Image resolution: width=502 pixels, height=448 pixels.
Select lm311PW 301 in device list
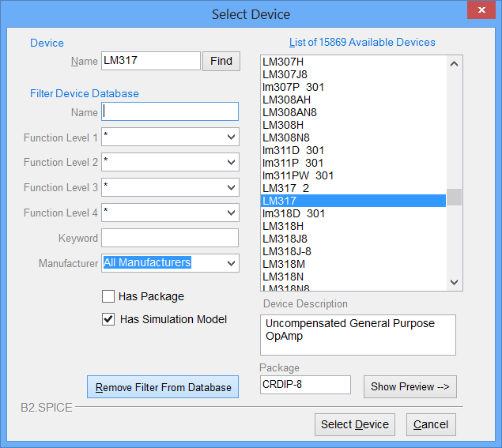[298, 175]
